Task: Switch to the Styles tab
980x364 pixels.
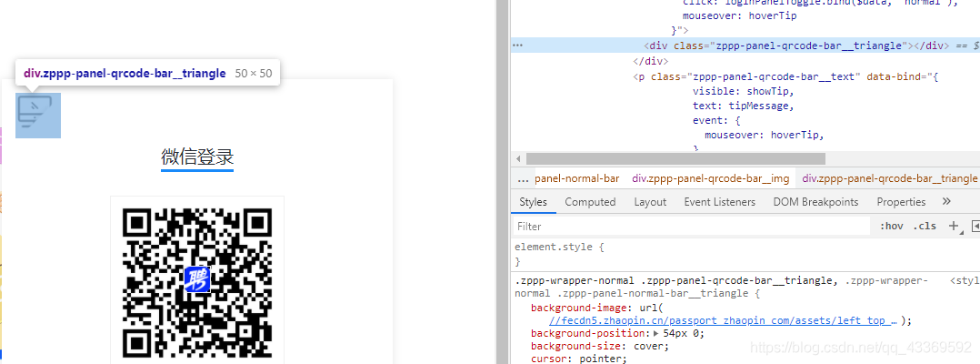Action: click(533, 202)
